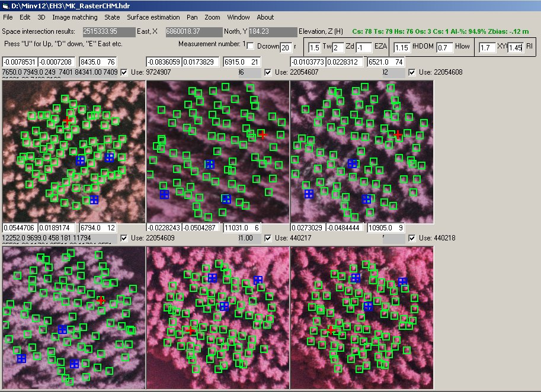Image resolution: width=541 pixels, height=392 pixels.
Task: Open the About menu
Action: [265, 17]
